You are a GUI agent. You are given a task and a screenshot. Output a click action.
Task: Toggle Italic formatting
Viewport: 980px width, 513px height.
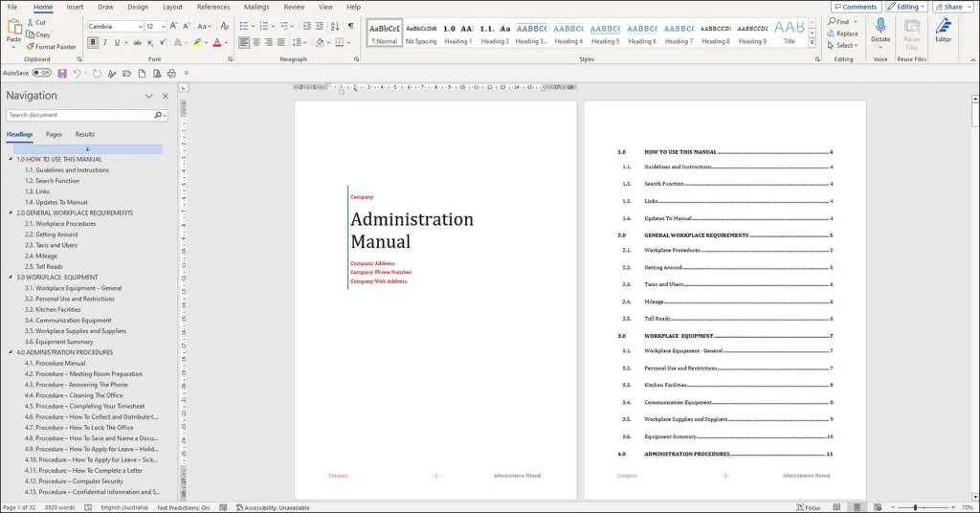tap(105, 42)
